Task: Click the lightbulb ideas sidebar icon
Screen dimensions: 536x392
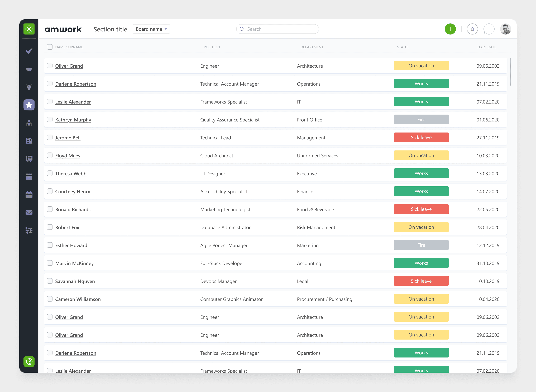Action: (29, 87)
